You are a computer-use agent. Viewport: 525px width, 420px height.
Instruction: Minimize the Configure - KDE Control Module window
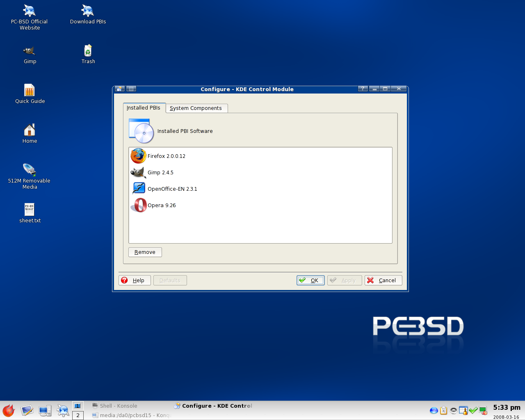point(374,89)
